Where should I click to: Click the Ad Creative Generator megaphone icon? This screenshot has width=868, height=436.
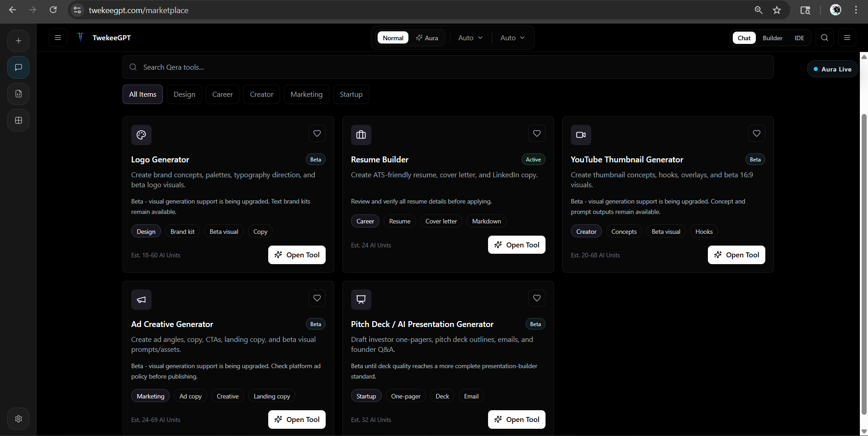point(141,299)
